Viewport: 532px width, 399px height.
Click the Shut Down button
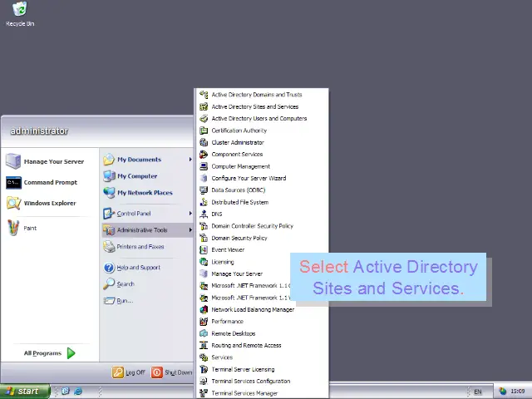[x=172, y=372]
